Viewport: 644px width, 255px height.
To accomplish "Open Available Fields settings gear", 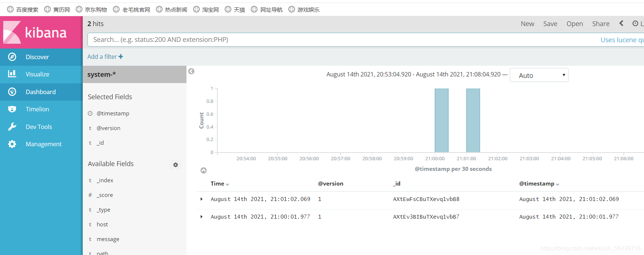I will pyautogui.click(x=175, y=165).
